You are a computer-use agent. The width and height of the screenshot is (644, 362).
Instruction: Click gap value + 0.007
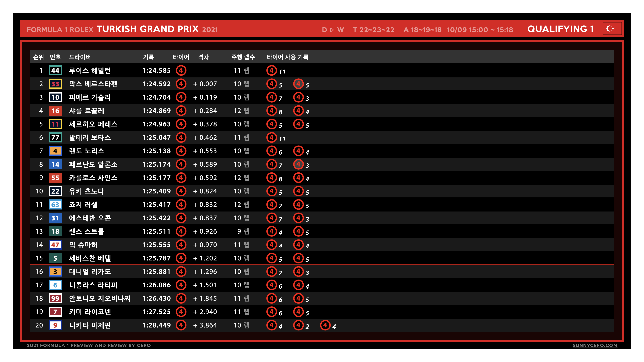(x=205, y=84)
